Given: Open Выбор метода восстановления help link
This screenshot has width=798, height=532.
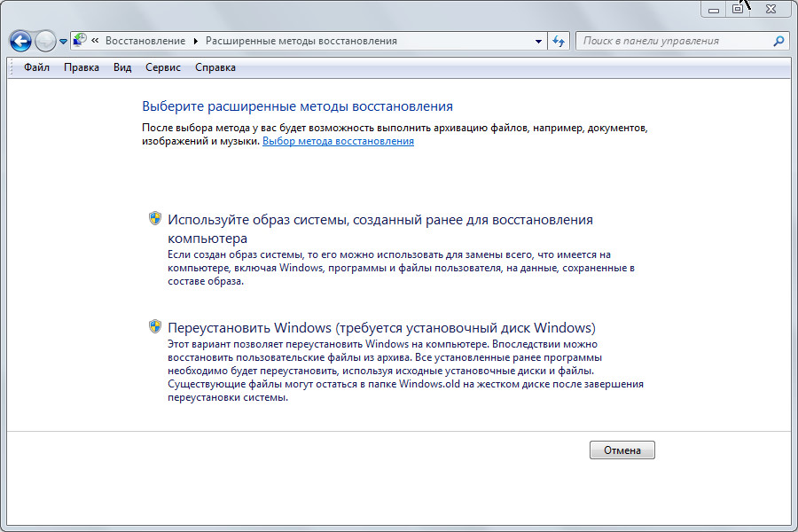Looking at the screenshot, I should [338, 141].
